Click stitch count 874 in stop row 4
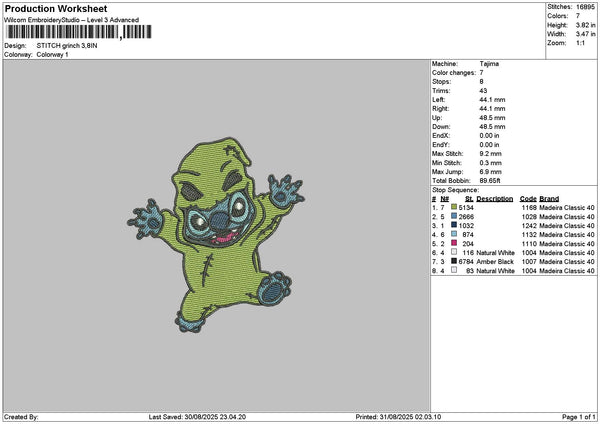Screen dimensions: 600x424 [468, 235]
